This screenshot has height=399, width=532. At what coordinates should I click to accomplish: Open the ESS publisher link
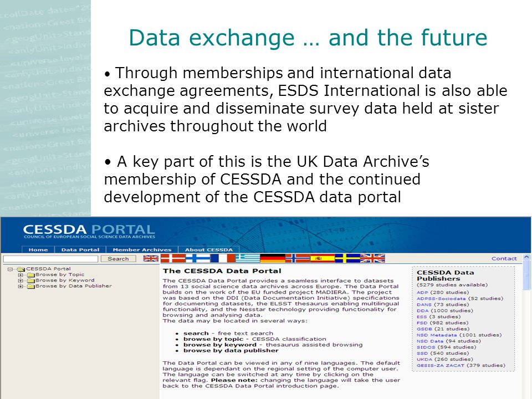pos(422,317)
